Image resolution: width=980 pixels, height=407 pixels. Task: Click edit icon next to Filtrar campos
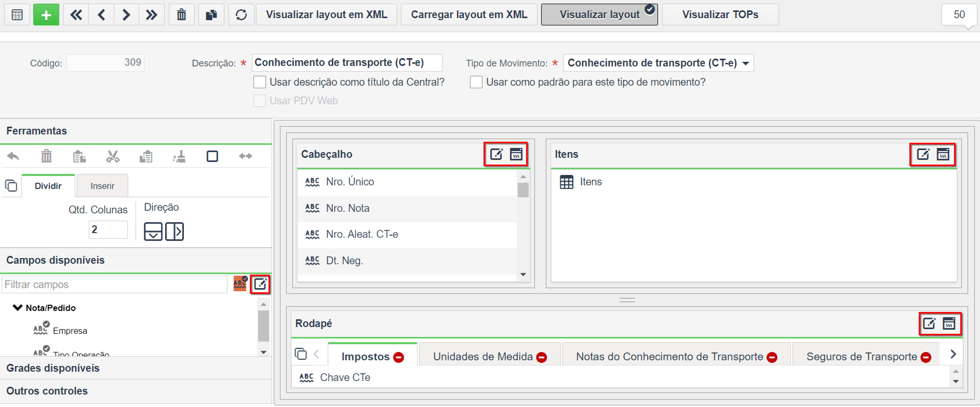(x=261, y=284)
